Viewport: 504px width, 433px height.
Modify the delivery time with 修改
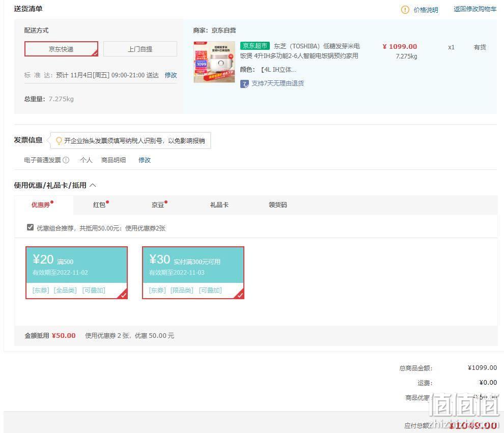(x=171, y=75)
